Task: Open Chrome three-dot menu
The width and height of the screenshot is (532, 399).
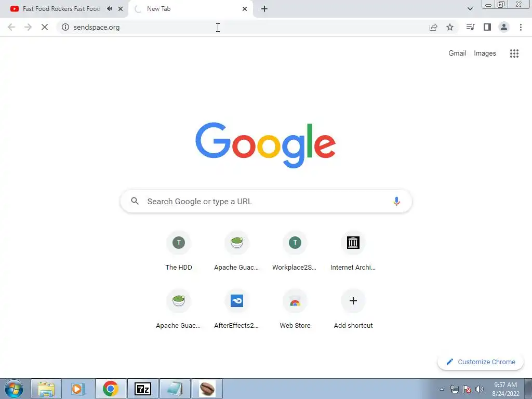Action: (521, 27)
